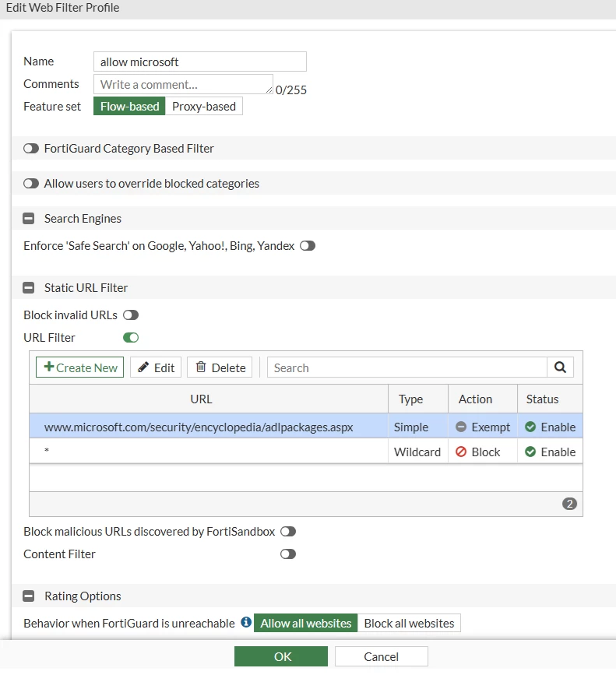Enable Allow users to override blocked categories
The height and width of the screenshot is (675, 616).
31,184
